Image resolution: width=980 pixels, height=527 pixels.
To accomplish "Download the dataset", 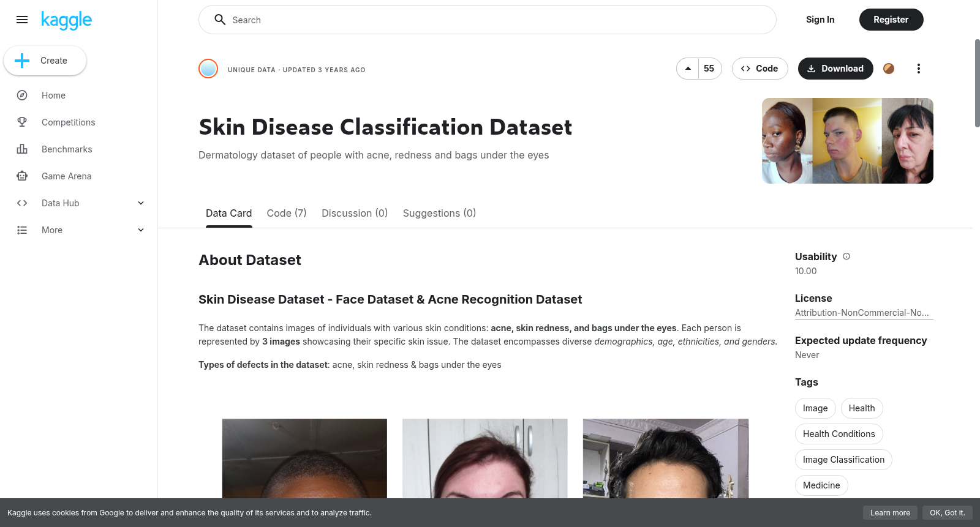I will coord(835,69).
